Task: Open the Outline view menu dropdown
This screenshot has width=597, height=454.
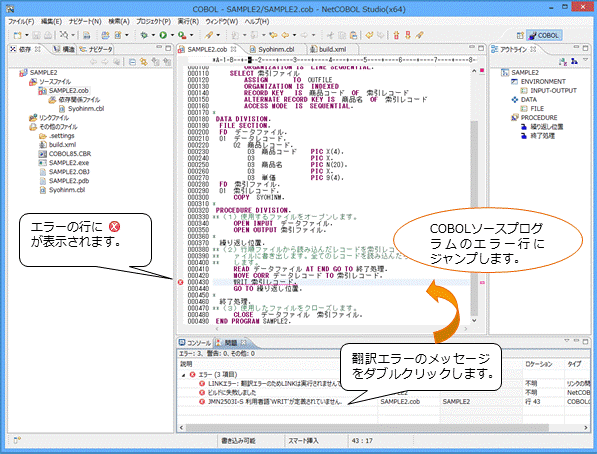Action: 586,60
